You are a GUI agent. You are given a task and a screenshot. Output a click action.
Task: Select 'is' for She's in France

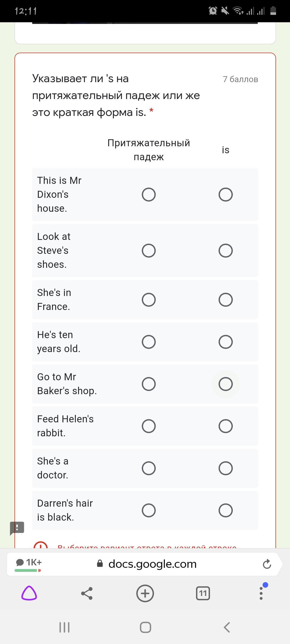[x=226, y=300]
